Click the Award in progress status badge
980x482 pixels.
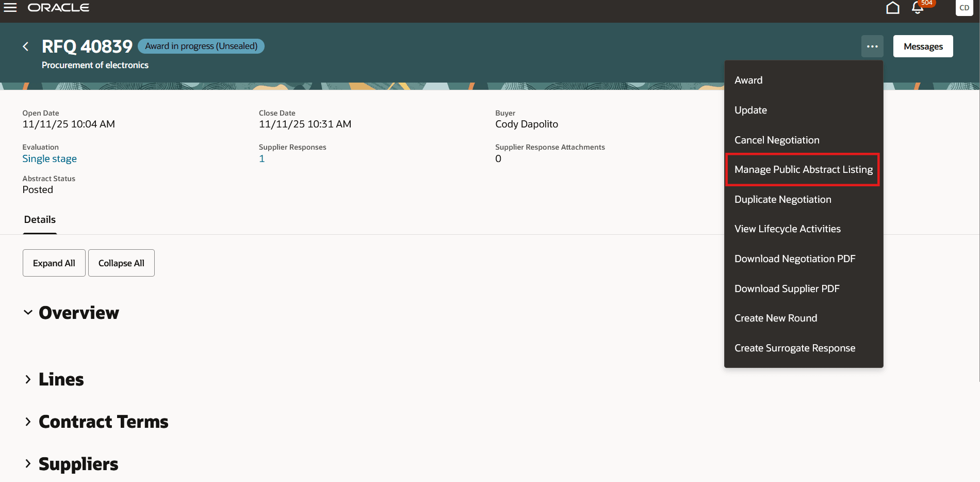[x=201, y=46]
